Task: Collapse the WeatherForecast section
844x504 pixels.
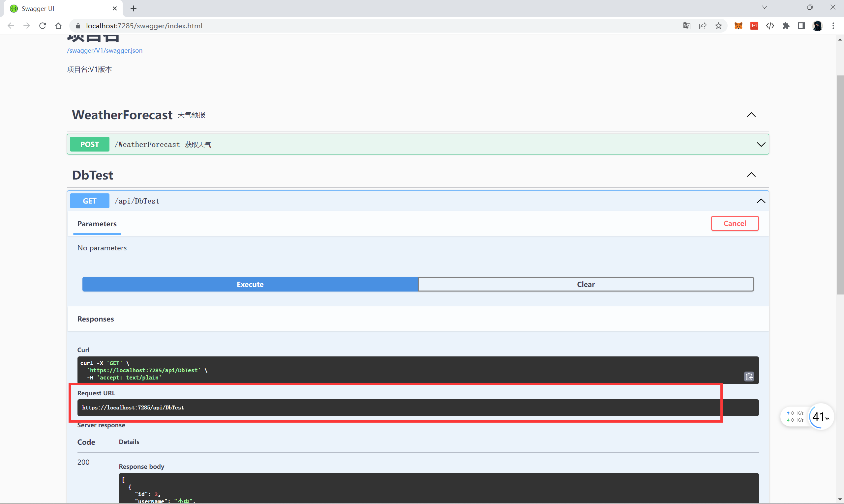Action: coord(751,115)
